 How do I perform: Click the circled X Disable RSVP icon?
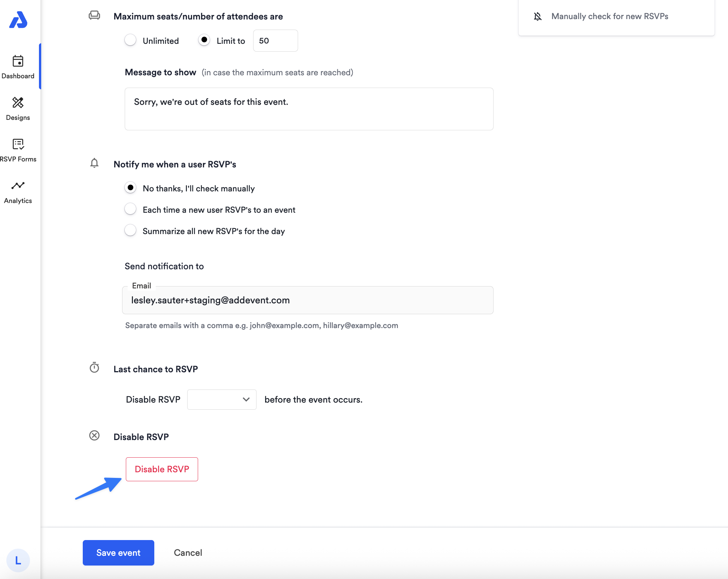tap(94, 436)
